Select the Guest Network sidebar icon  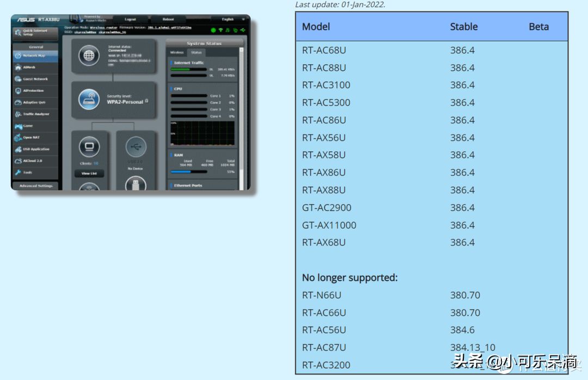(x=18, y=79)
